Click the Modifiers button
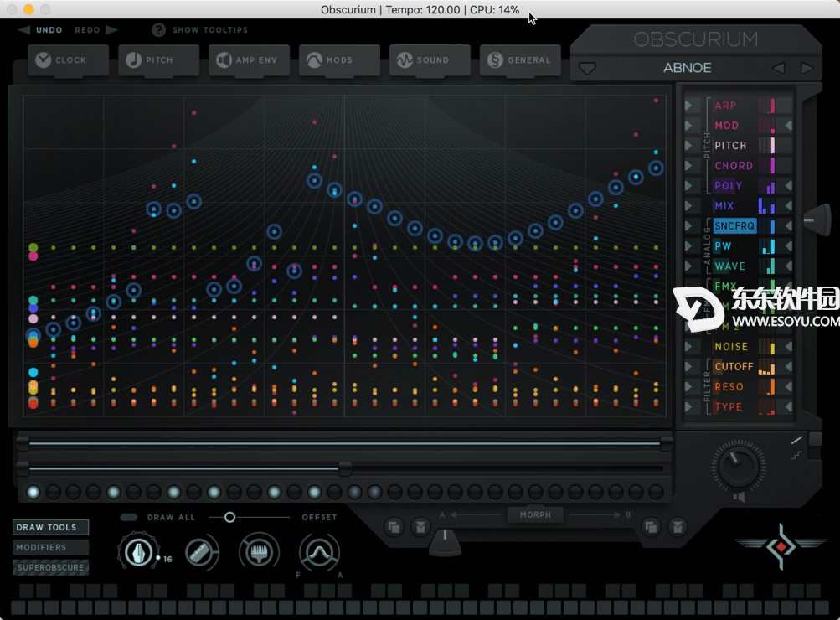This screenshot has width=840, height=620. [x=51, y=547]
